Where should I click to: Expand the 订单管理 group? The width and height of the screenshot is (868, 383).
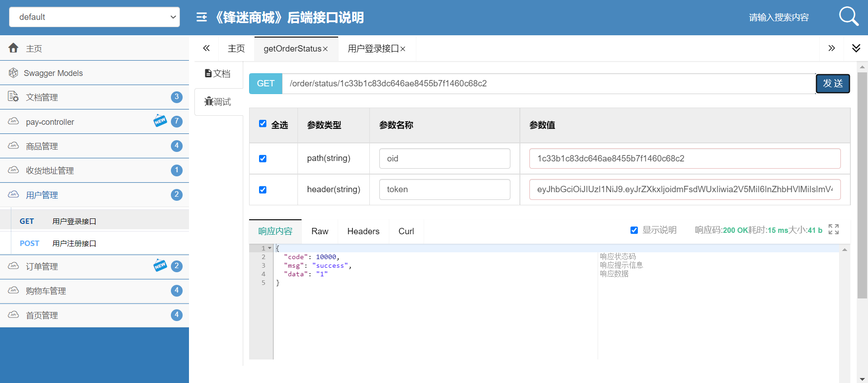pos(94,266)
